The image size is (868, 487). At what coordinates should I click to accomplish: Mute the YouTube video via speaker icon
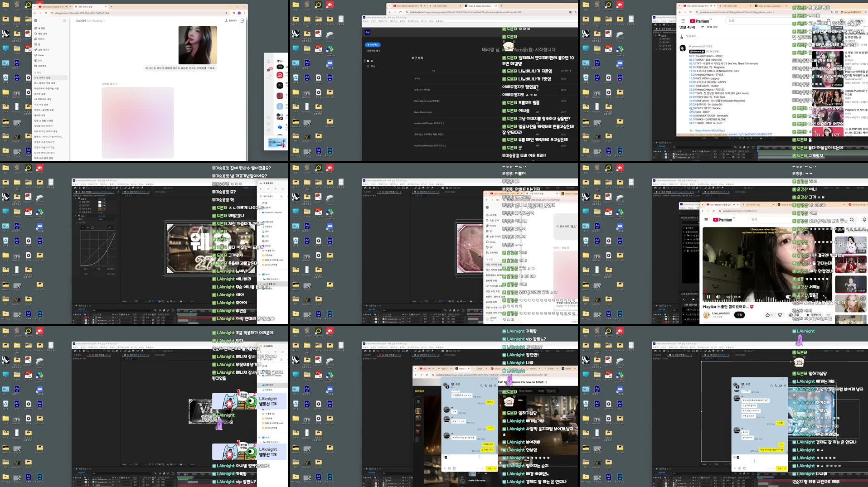[x=718, y=297]
